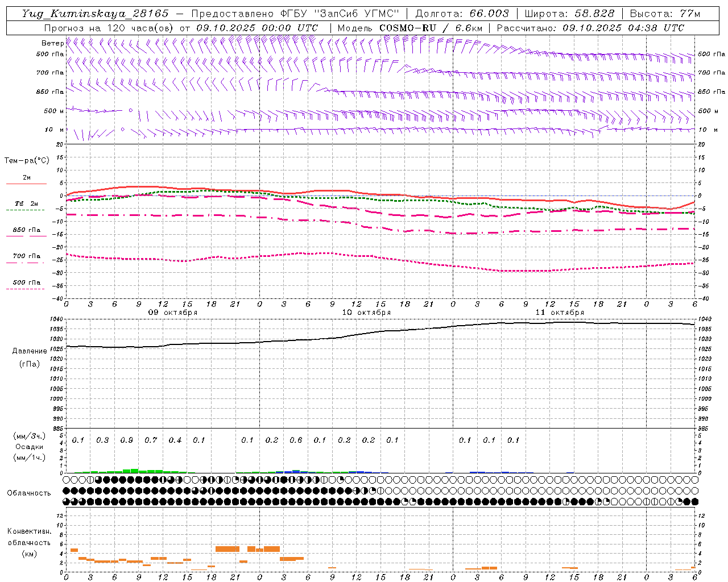Click the 0.9 precipitation value
Screen dimensions: 728x582
(x=127, y=440)
